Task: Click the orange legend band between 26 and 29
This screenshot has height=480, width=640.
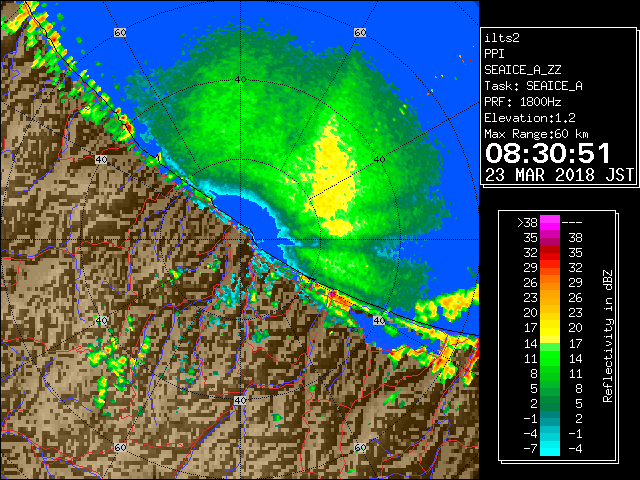Action: pos(550,282)
